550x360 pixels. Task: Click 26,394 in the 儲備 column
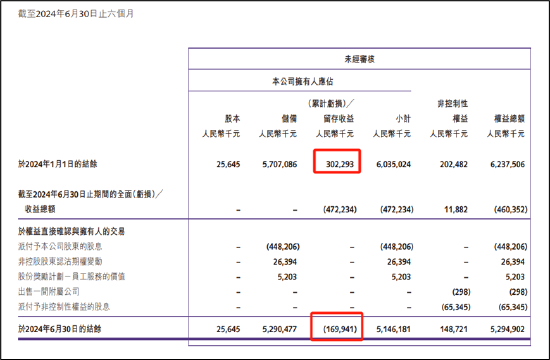(x=285, y=262)
